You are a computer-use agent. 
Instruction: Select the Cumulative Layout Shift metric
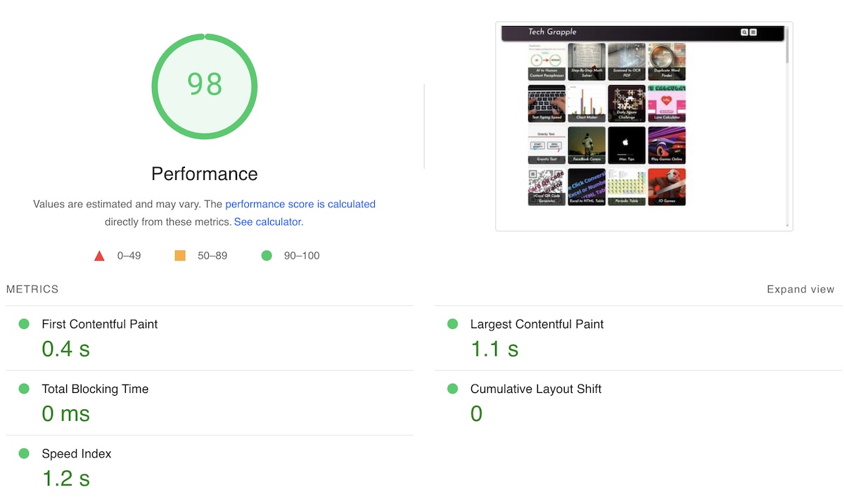(x=535, y=389)
